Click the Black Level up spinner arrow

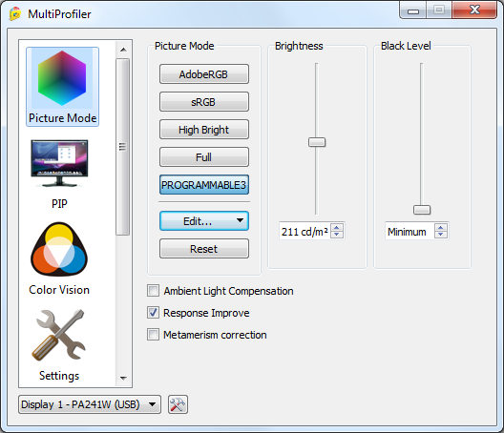[x=441, y=227]
